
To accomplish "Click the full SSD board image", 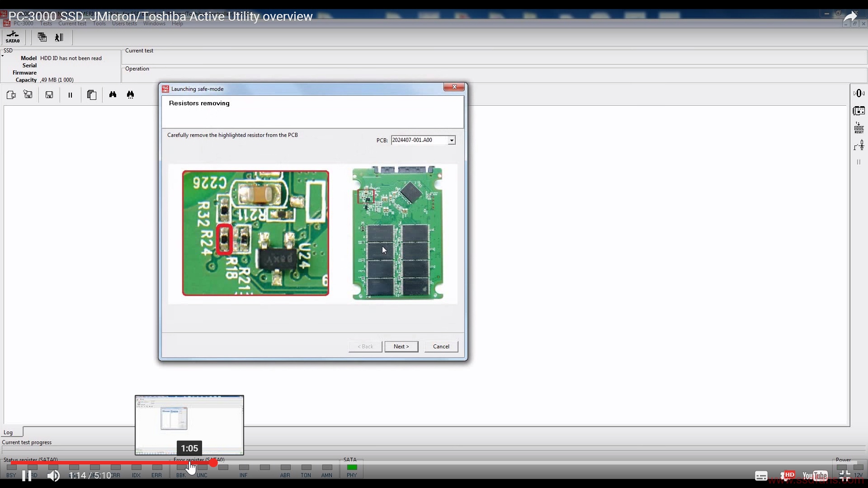I will coord(398,233).
